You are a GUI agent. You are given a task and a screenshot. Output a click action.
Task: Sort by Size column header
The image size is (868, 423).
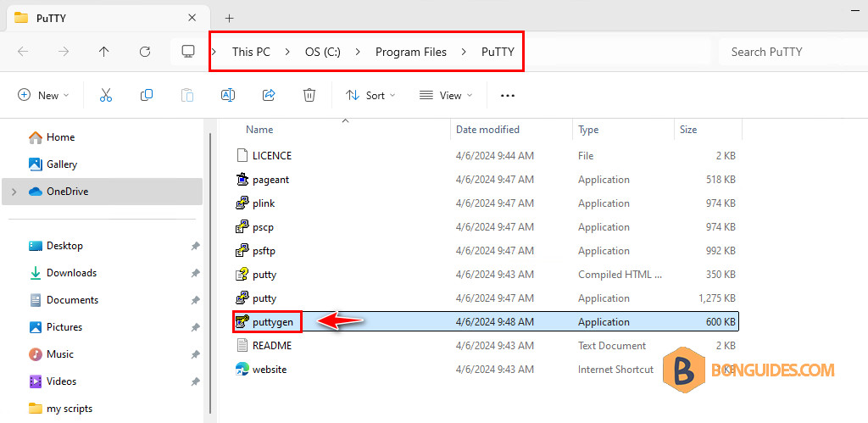688,130
